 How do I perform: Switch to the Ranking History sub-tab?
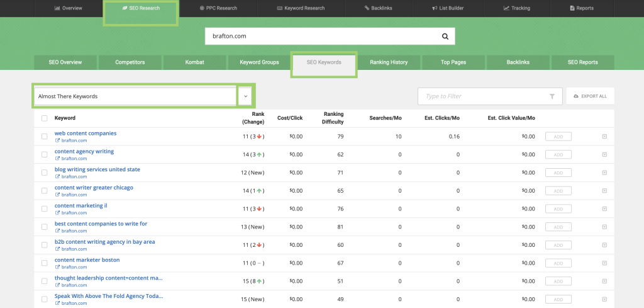tap(389, 62)
